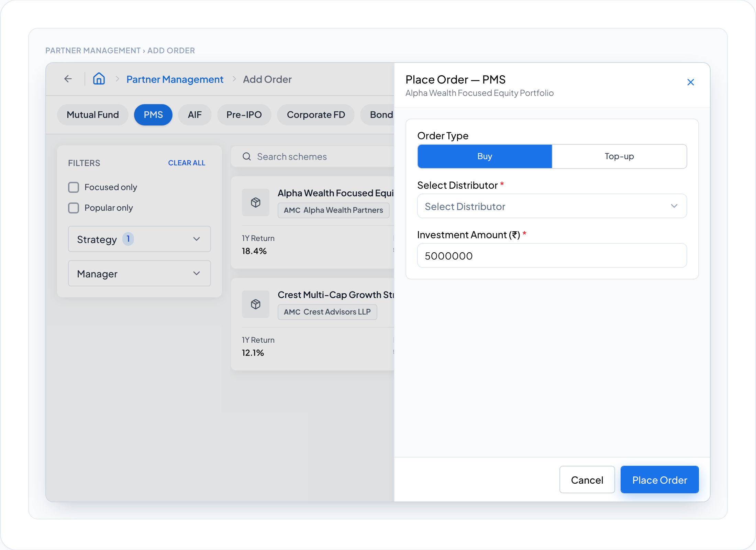This screenshot has height=550, width=756.
Task: Open the home icon in breadcrumb
Action: click(99, 79)
